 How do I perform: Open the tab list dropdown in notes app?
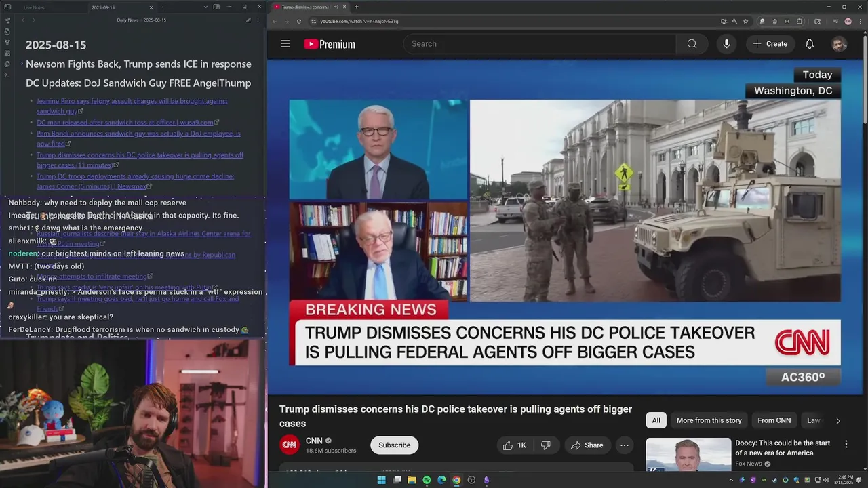(x=205, y=7)
